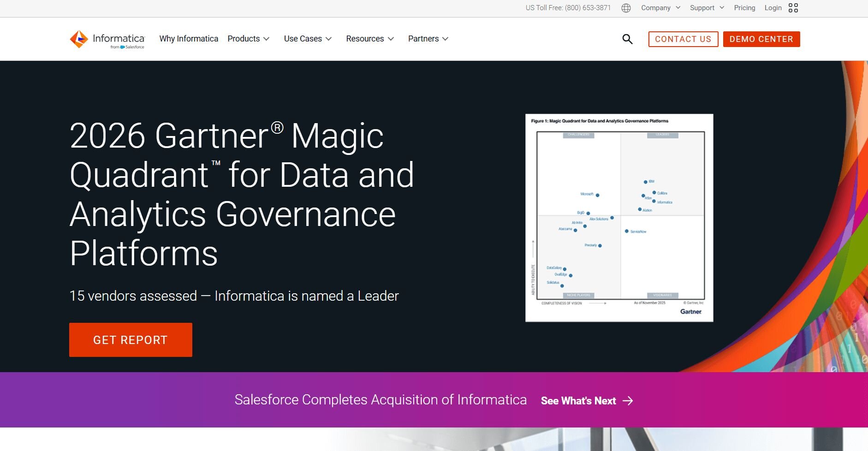The image size is (868, 451).
Task: Open the Resources dropdown
Action: (x=370, y=39)
